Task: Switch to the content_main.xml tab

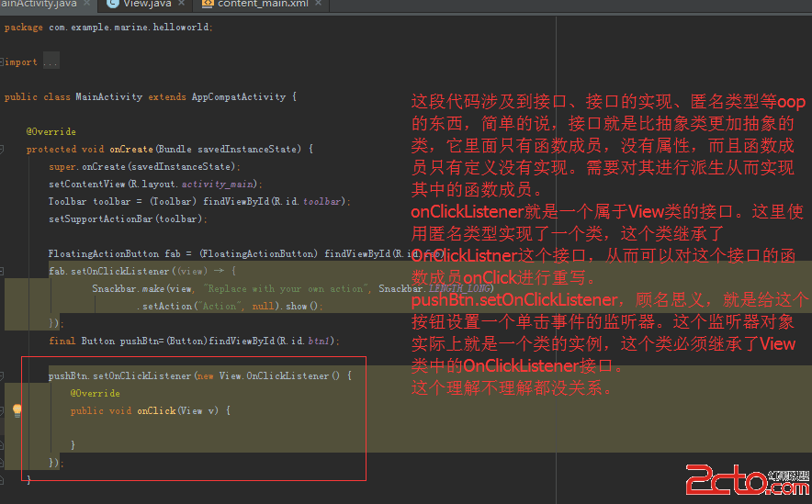Action: point(261,4)
